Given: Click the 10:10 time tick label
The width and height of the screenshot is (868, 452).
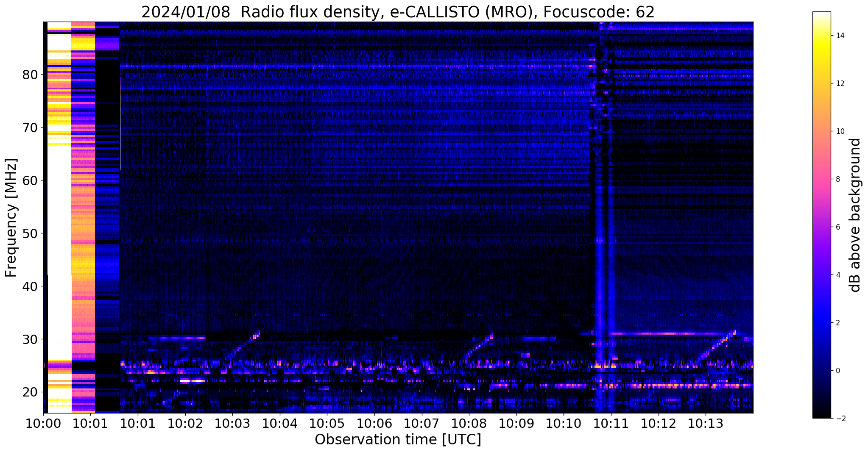Looking at the screenshot, I should [x=564, y=423].
